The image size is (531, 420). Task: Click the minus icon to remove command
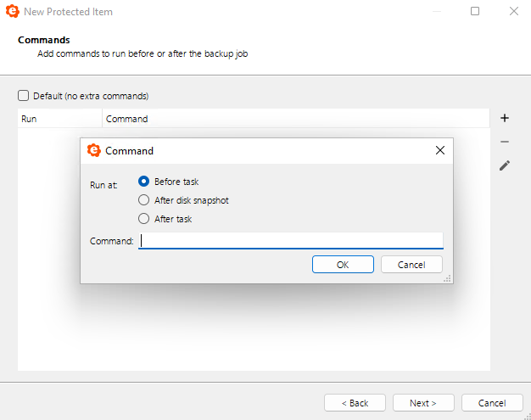pyautogui.click(x=505, y=142)
